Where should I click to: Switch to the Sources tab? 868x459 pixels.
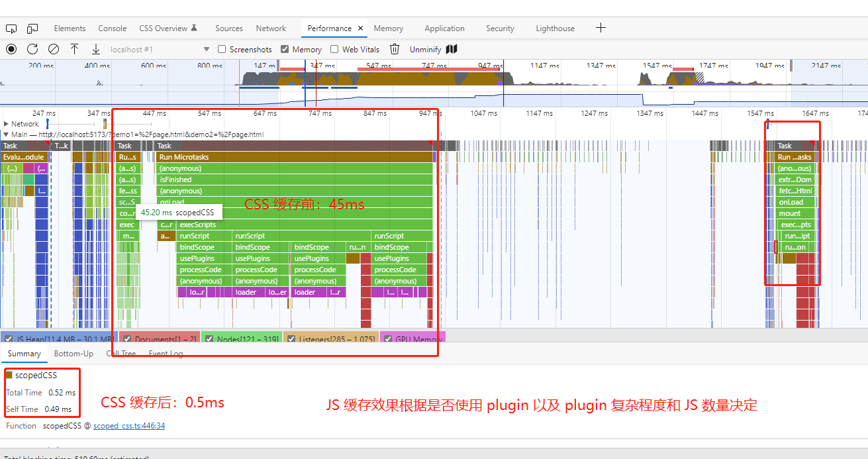(x=229, y=28)
